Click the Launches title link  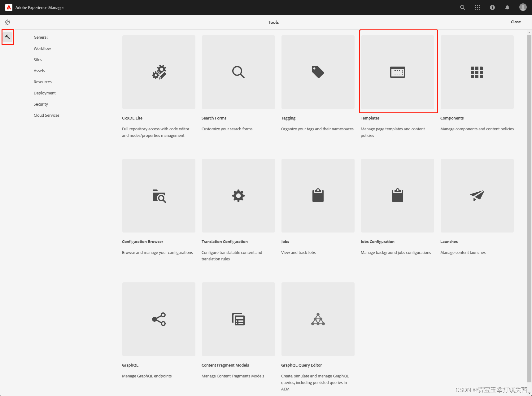click(449, 242)
